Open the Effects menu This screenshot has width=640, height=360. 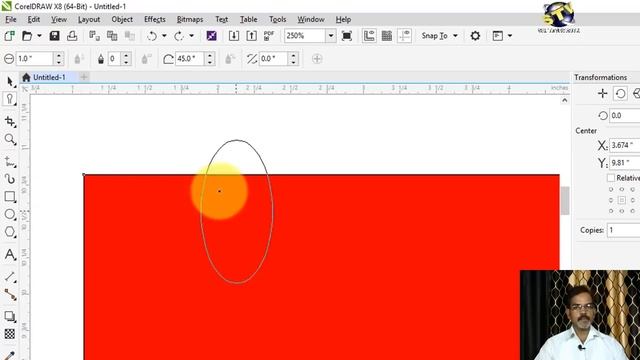click(x=155, y=19)
